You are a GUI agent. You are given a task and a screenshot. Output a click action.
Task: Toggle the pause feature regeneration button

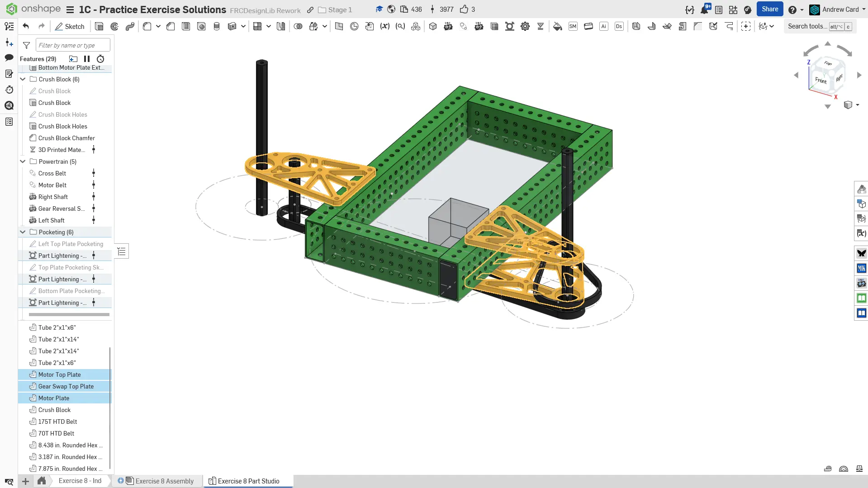pyautogui.click(x=87, y=59)
